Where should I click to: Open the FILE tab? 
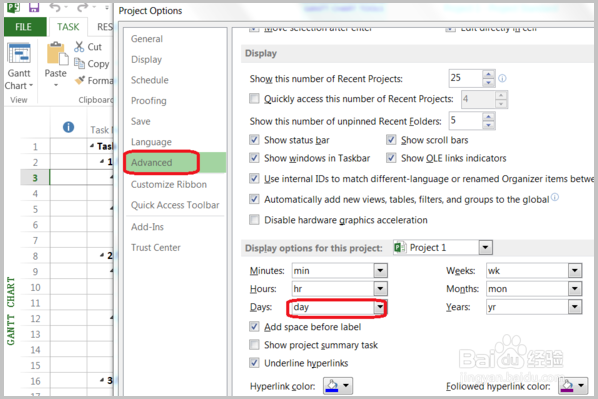[x=24, y=27]
